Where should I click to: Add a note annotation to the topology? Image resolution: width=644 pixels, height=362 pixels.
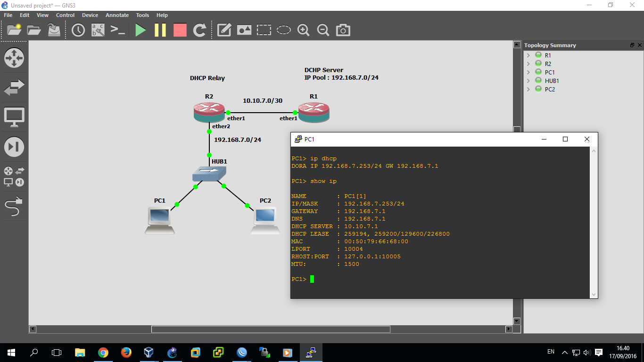tap(223, 30)
